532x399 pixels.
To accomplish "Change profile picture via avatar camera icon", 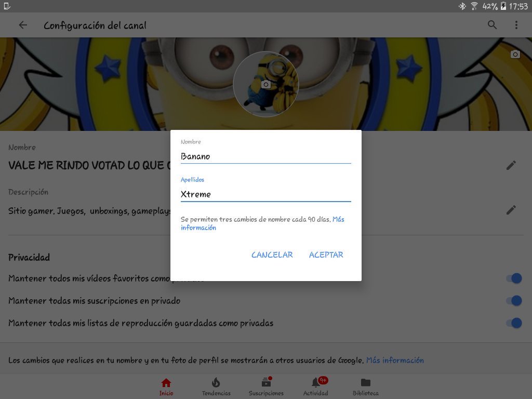I will point(266,85).
